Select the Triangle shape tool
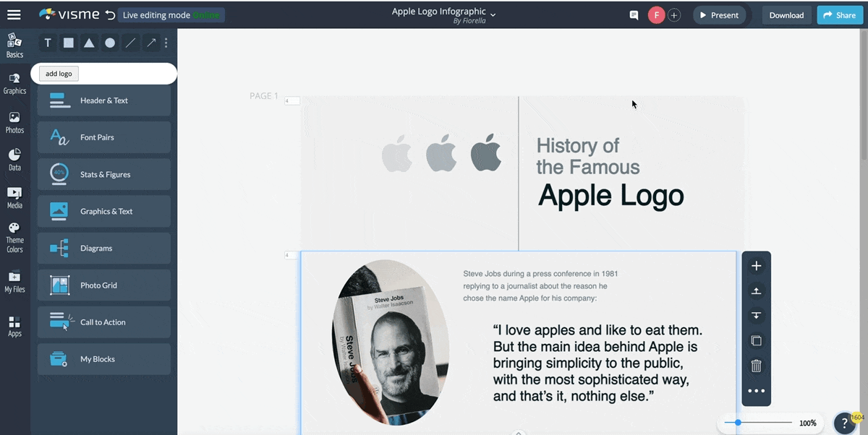Screen dimensions: 868x435 tap(89, 43)
